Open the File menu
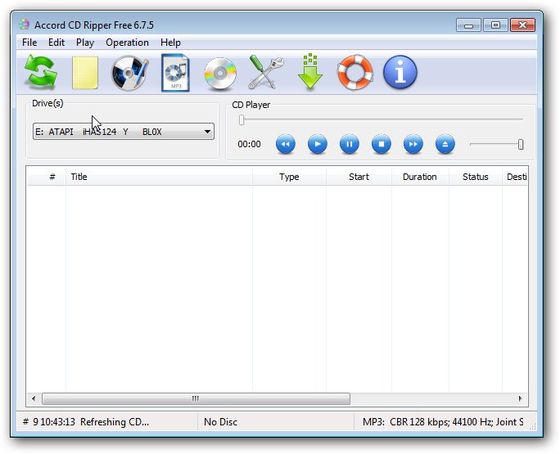This screenshot has height=454, width=560. [x=29, y=43]
